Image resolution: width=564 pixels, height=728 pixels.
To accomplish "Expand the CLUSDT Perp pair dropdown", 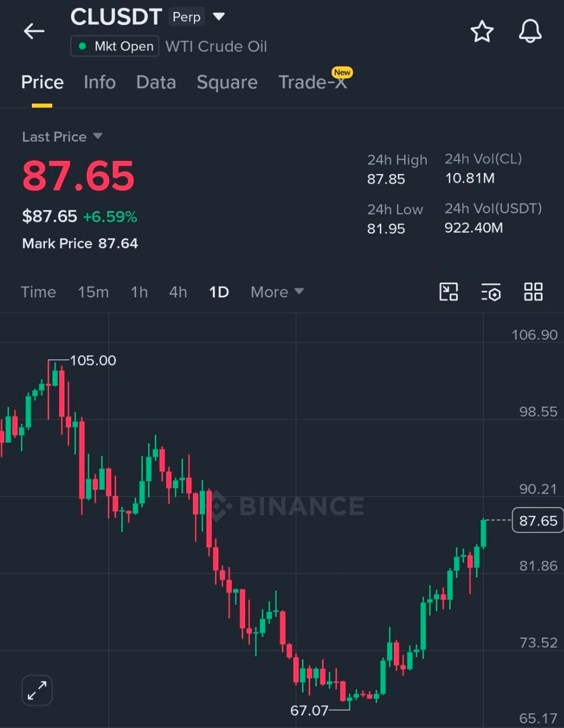I will coord(219,16).
